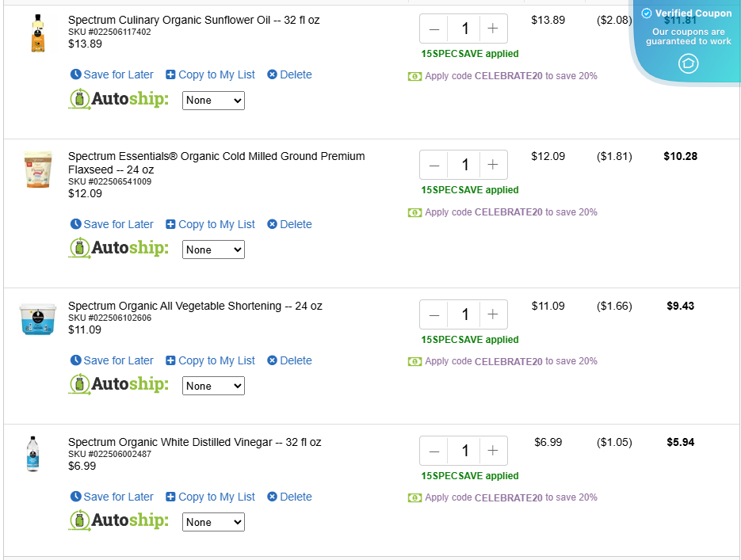The width and height of the screenshot is (741, 560).
Task: Decrease Ground Flaxseed quantity with minus button
Action: [434, 165]
